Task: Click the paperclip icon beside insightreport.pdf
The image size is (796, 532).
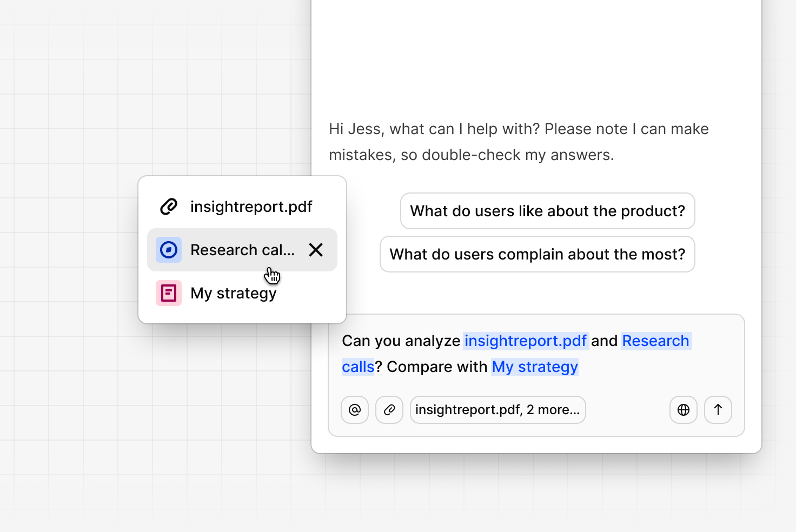Action: (x=169, y=207)
